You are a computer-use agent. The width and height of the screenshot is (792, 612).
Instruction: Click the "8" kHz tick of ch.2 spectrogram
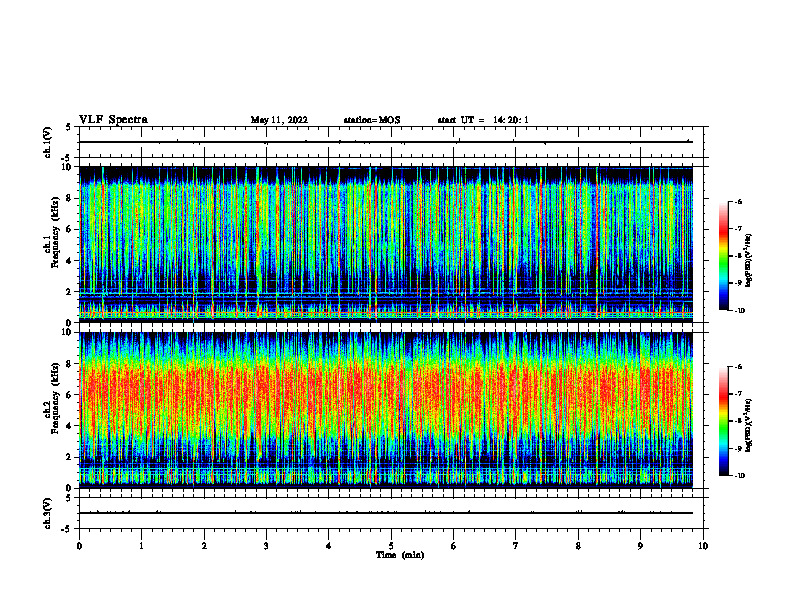pos(69,364)
